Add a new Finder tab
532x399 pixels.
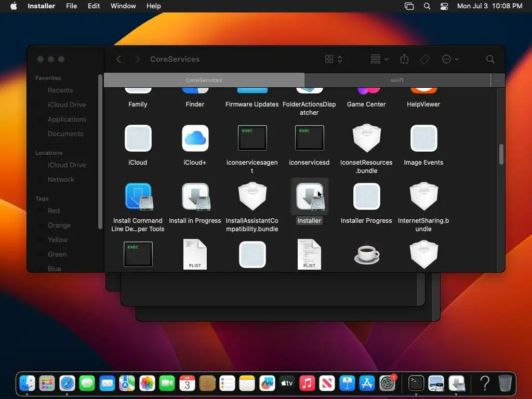coord(497,81)
